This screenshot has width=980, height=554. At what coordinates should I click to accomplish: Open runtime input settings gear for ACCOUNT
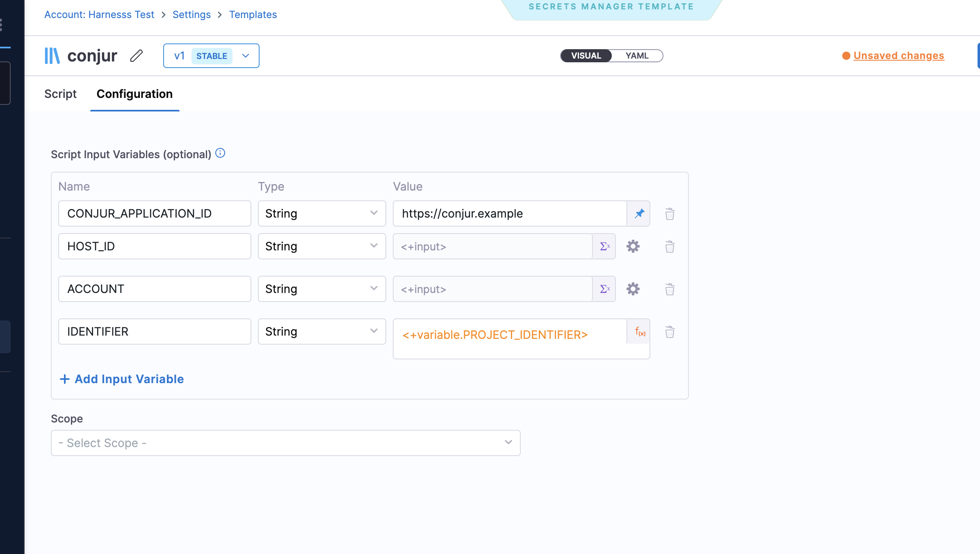point(633,289)
